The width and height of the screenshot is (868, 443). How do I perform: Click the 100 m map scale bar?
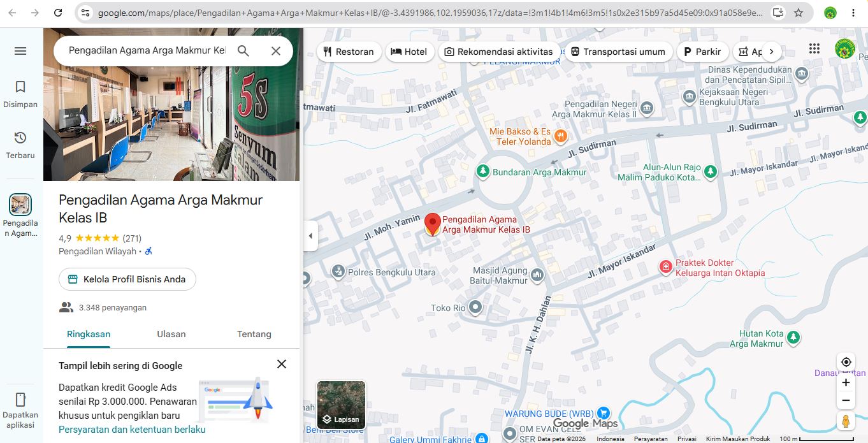816,439
